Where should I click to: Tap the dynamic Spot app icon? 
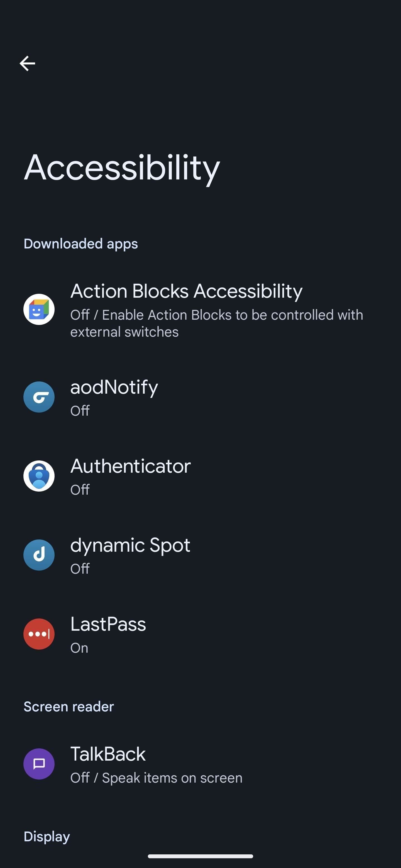point(39,555)
